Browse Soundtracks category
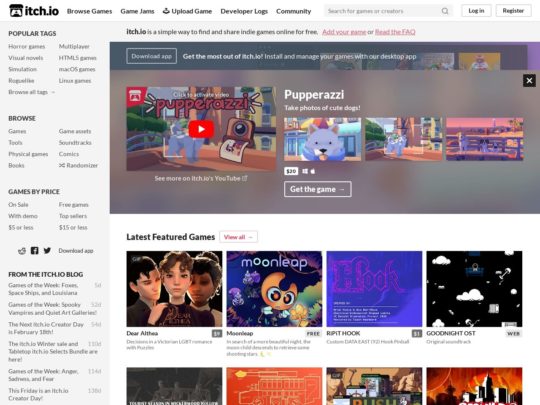540x405 pixels. (75, 143)
